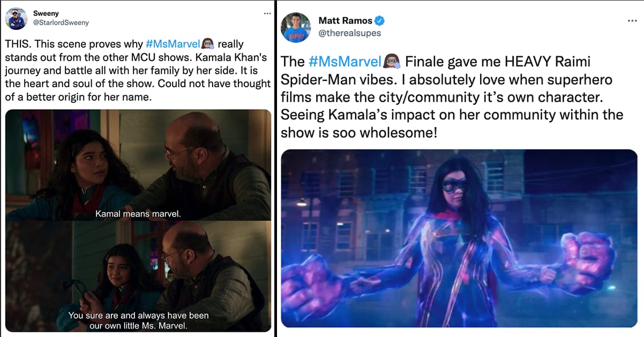Image resolution: width=644 pixels, height=337 pixels.
Task: Click the @StarlordSweeny handle
Action: pos(61,23)
